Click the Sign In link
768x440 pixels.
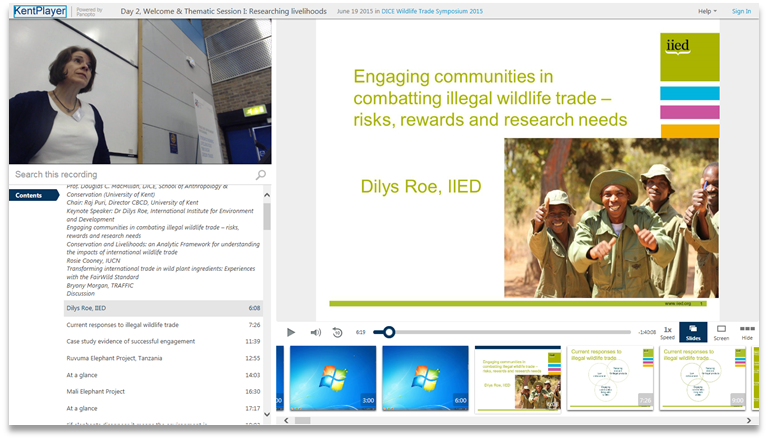click(x=741, y=11)
